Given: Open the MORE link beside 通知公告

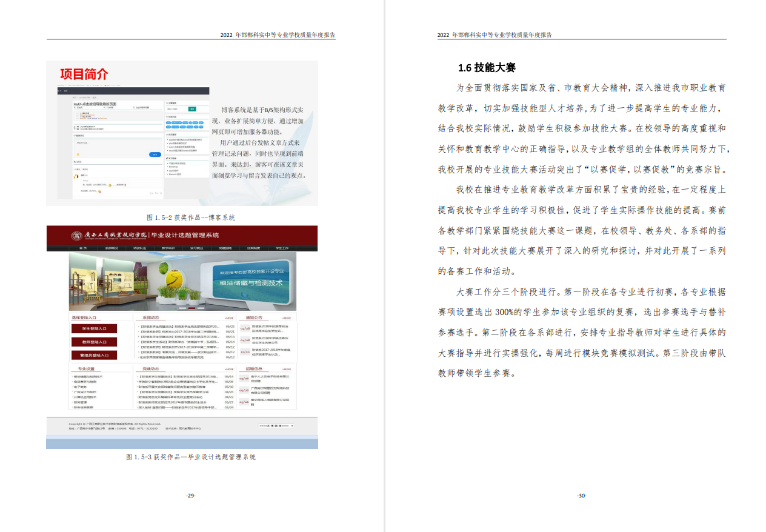Looking at the screenshot, I should (x=287, y=318).
